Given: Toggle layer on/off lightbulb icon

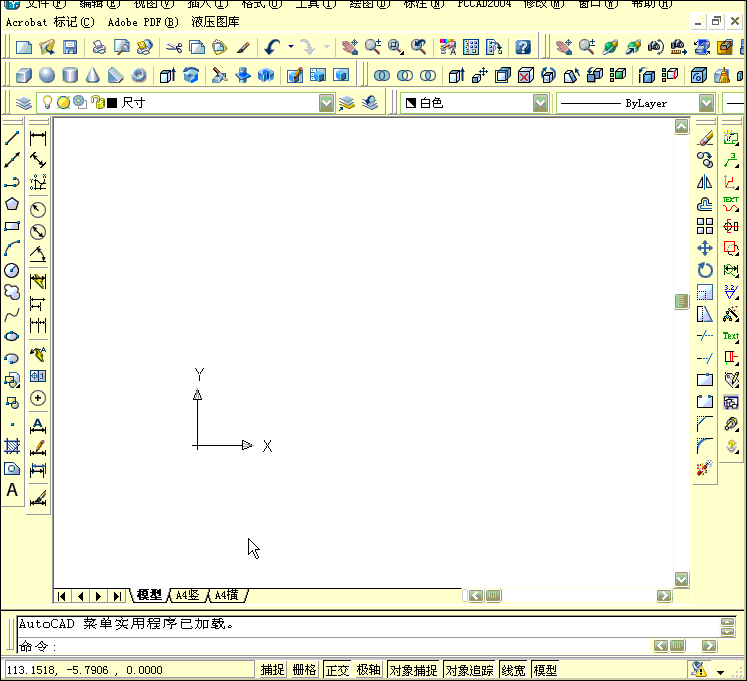Looking at the screenshot, I should pos(47,102).
